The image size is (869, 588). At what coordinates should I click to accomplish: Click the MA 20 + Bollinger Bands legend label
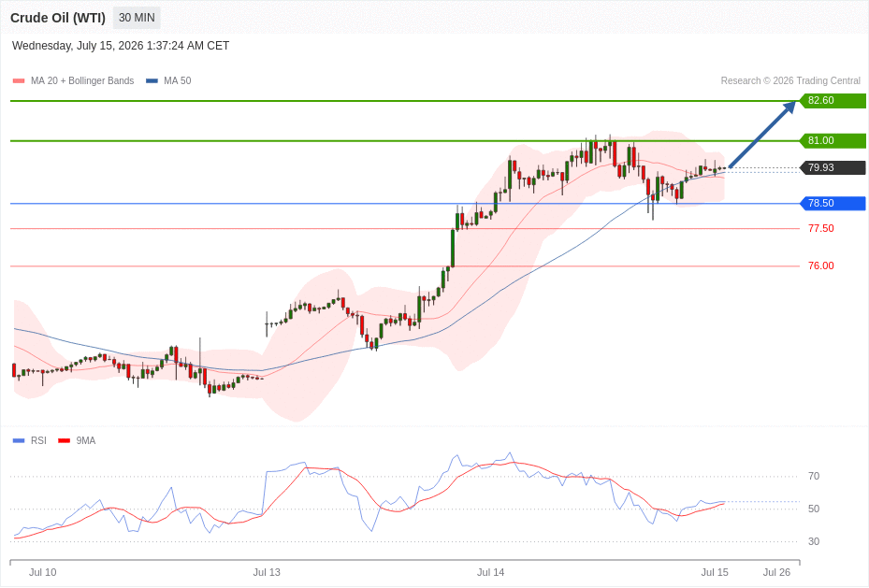(x=82, y=80)
